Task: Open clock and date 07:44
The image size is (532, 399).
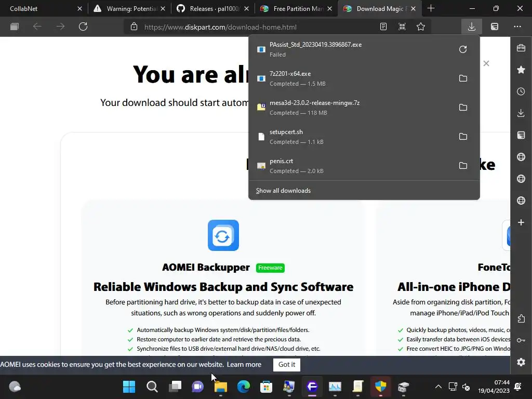Action: (494, 387)
